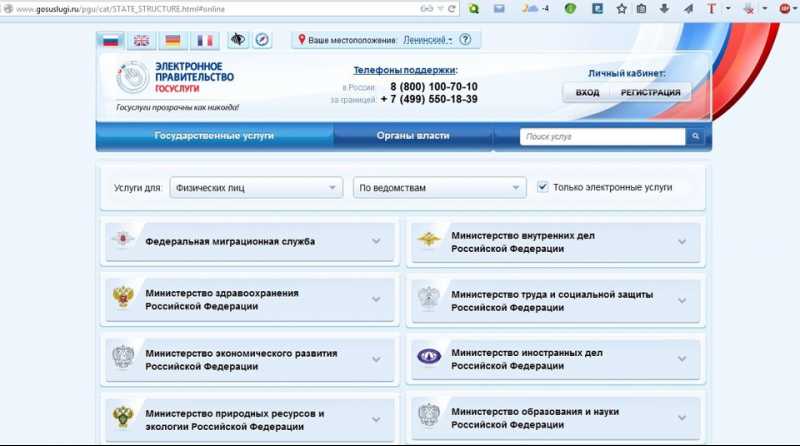Open 'Государственные услуги' tab
The width and height of the screenshot is (800, 446).
coord(214,136)
